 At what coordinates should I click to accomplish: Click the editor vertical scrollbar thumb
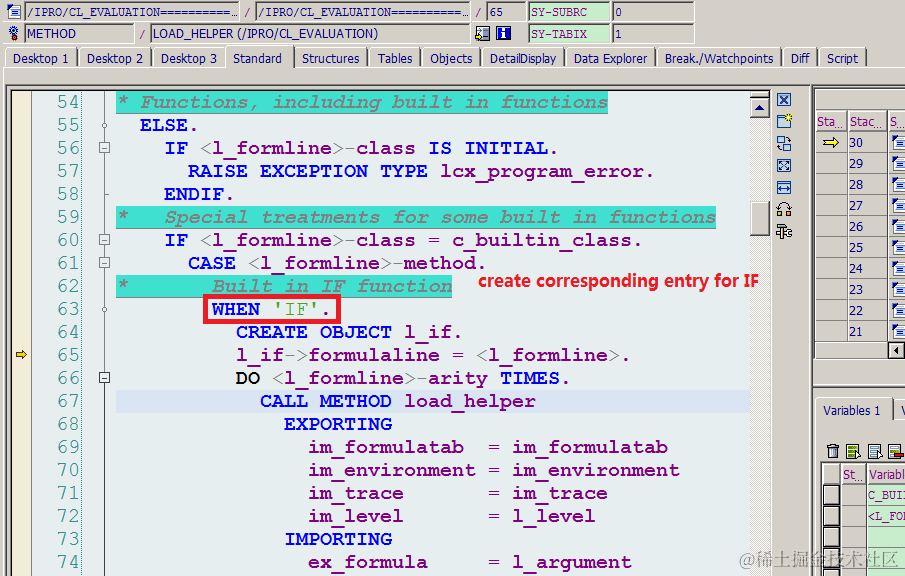click(759, 219)
